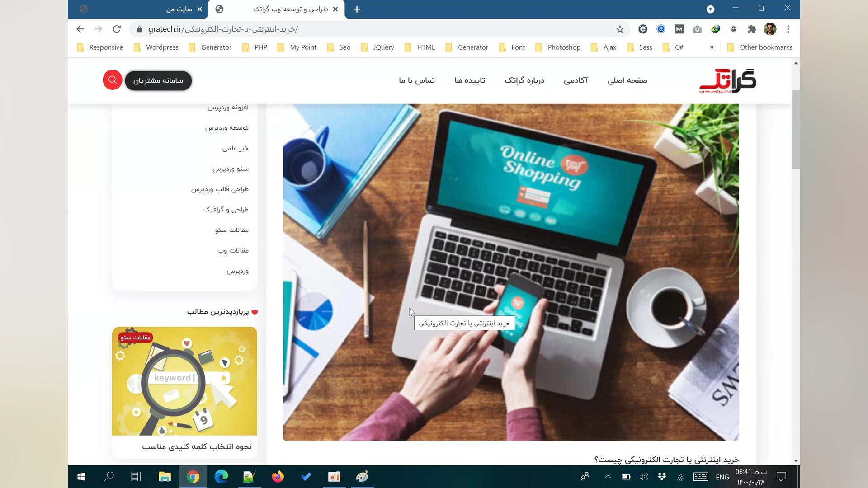Click the Online Shopping featured image
The width and height of the screenshot is (868, 488).
click(x=511, y=272)
